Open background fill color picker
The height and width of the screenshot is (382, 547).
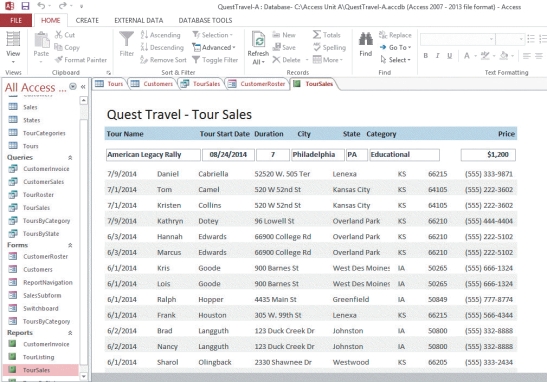coord(507,56)
